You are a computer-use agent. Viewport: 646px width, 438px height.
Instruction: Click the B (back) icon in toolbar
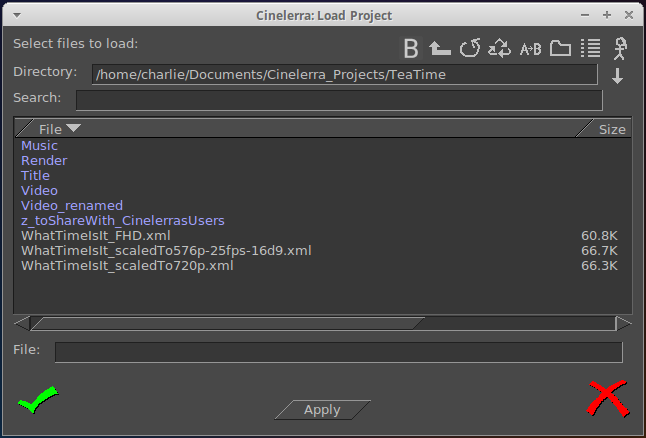click(410, 48)
